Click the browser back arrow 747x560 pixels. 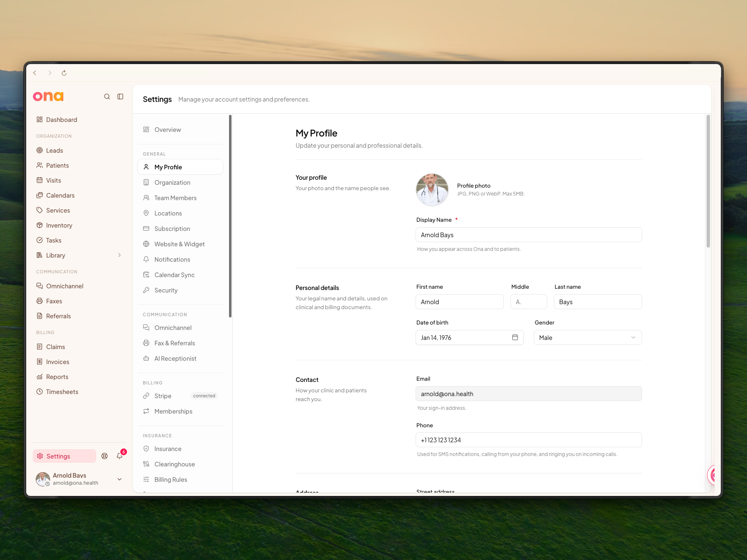coord(35,73)
